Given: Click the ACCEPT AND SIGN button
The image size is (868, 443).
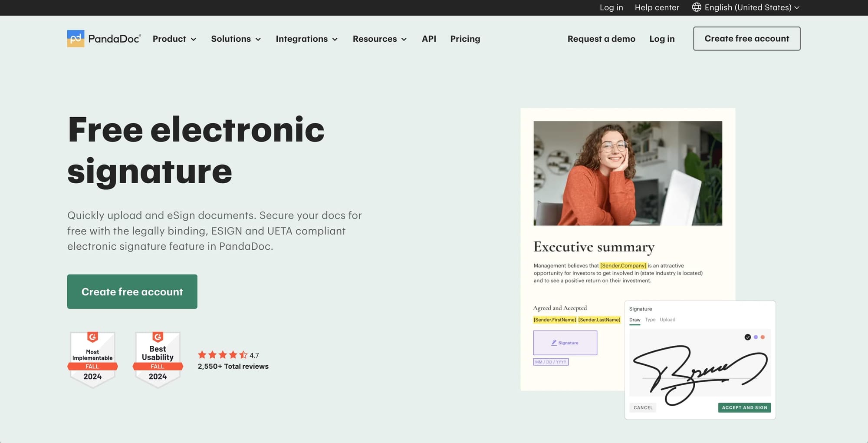Looking at the screenshot, I should (x=744, y=407).
